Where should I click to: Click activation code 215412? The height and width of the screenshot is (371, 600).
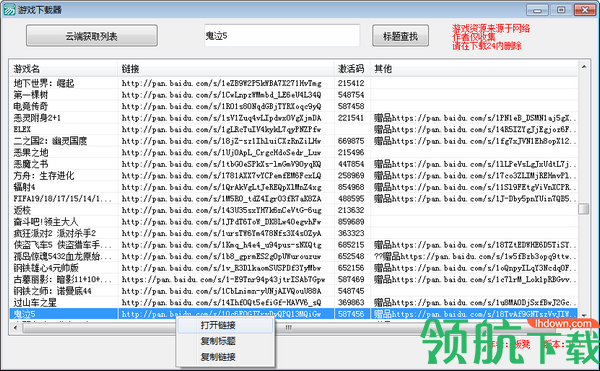[351, 83]
